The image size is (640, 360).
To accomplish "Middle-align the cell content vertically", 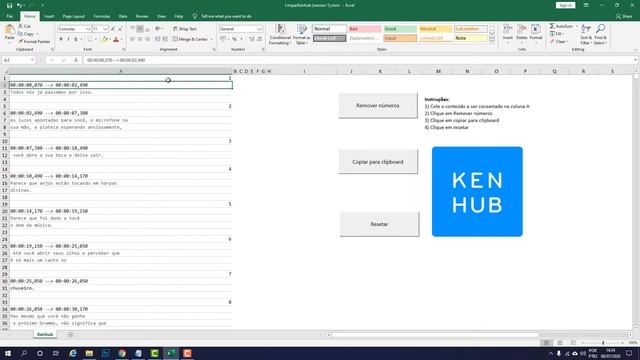I will click(140, 29).
